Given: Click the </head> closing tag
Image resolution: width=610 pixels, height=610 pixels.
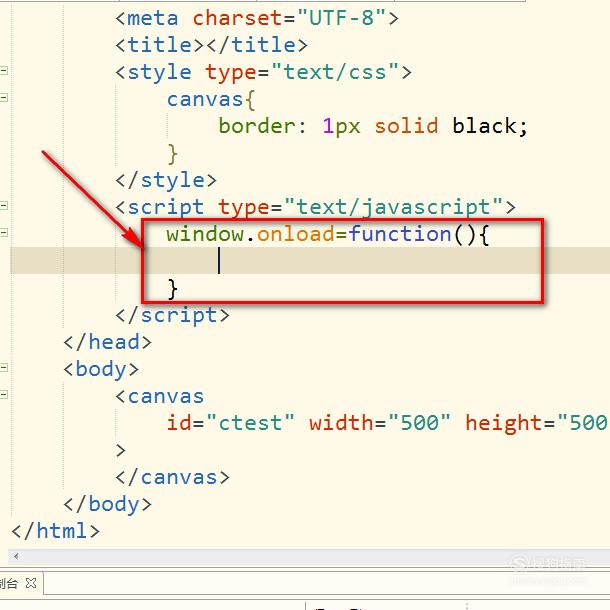Looking at the screenshot, I should coord(107,342).
